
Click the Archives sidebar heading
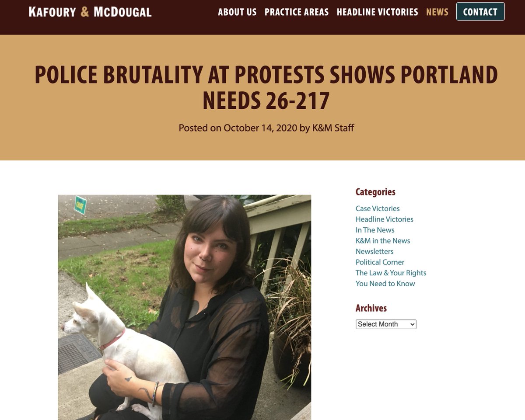pyautogui.click(x=371, y=308)
